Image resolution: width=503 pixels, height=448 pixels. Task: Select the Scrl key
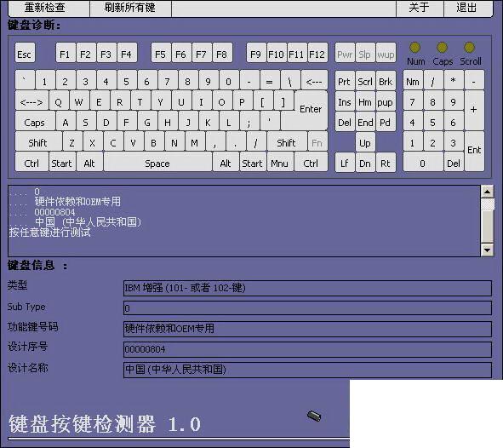pyautogui.click(x=365, y=81)
